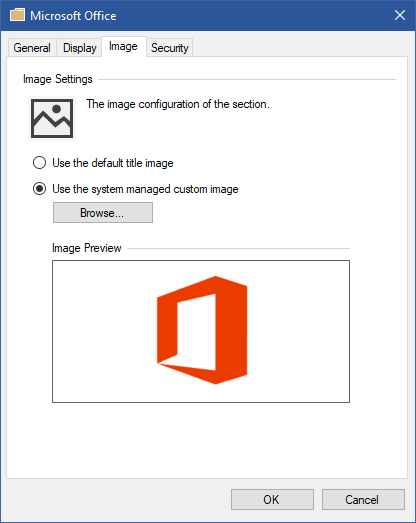The image size is (416, 523).
Task: Cancel the dialog changes
Action: pyautogui.click(x=363, y=500)
